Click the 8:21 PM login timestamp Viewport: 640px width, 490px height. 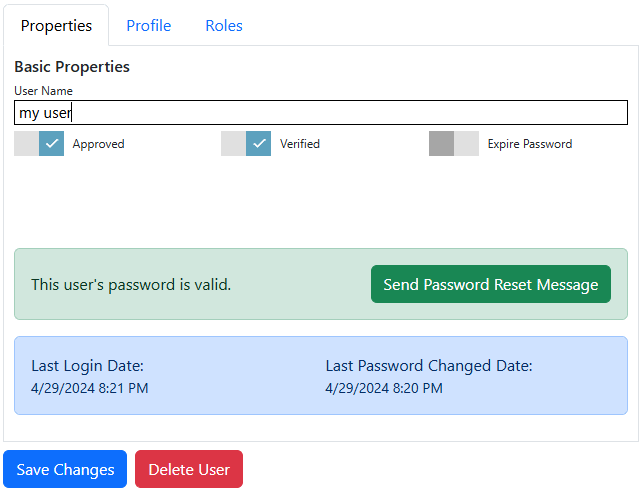click(x=89, y=388)
